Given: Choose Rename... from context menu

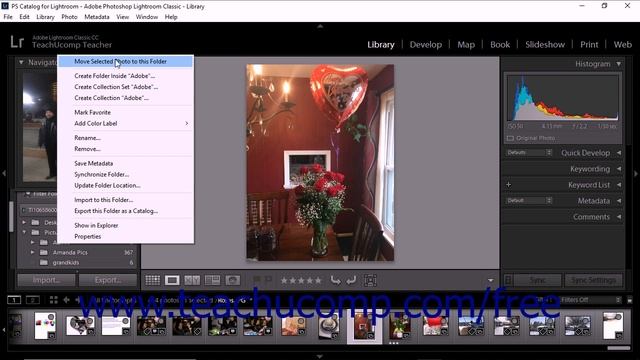Looking at the screenshot, I should coord(125,138).
